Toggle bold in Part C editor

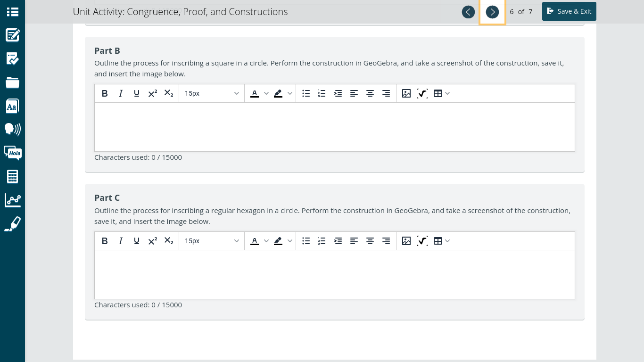coord(105,241)
